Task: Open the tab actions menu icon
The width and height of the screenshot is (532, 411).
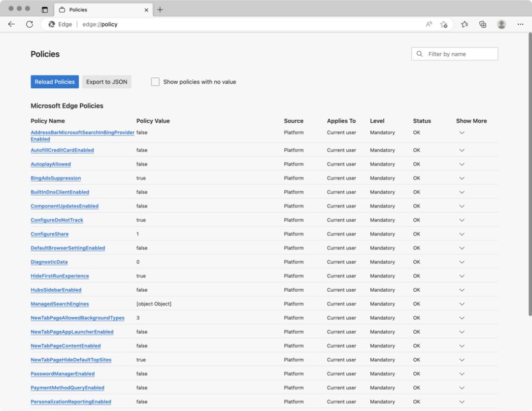Action: tap(44, 9)
